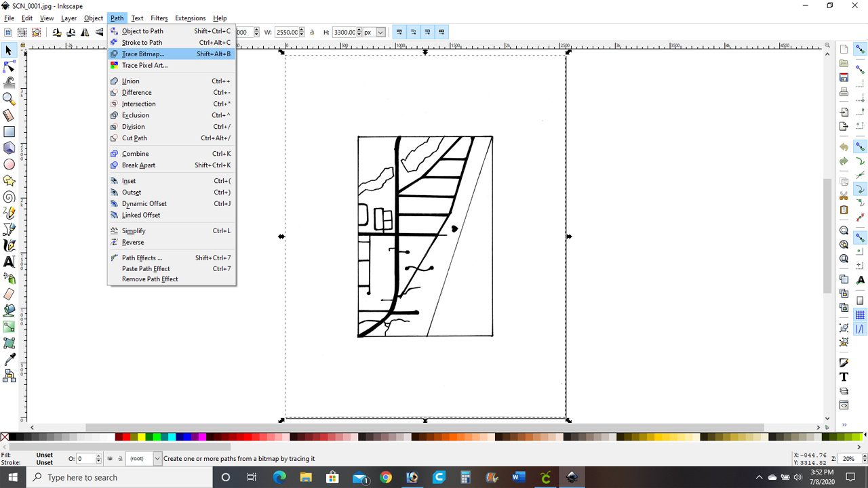Screen dimensions: 868x488
Task: Increase the opacity O value stepper
Action: coord(98,456)
